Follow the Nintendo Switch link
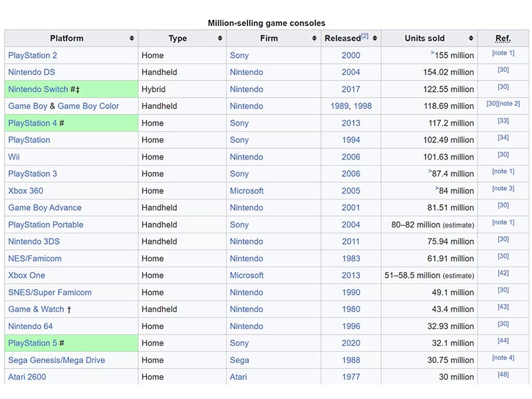The image size is (532, 399). 38,89
